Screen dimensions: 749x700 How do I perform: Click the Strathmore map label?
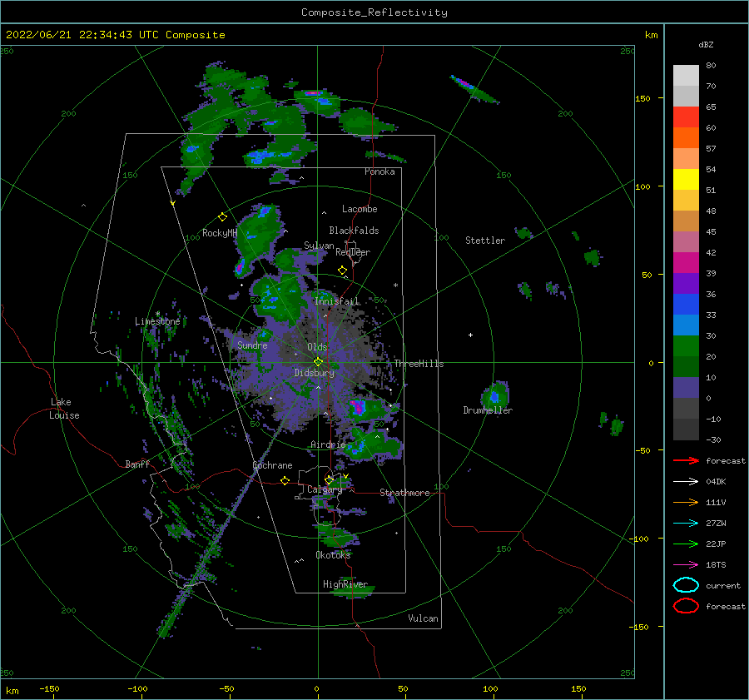(404, 493)
